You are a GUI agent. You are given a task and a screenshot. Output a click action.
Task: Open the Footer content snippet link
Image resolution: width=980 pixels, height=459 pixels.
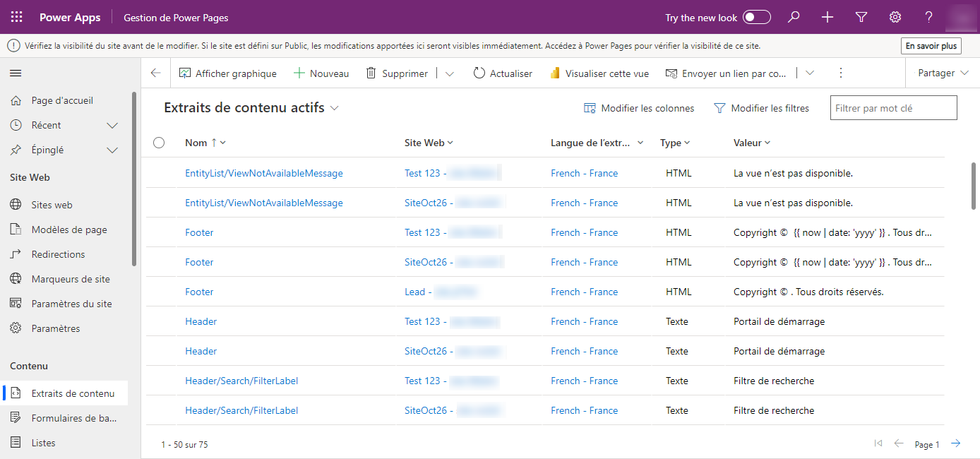pyautogui.click(x=199, y=232)
